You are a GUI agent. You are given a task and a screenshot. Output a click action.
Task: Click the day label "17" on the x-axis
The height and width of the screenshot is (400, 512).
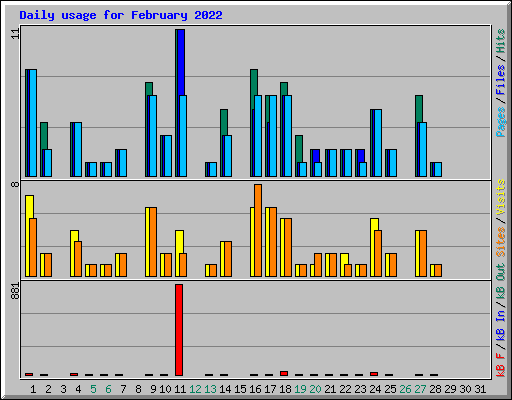(x=270, y=389)
